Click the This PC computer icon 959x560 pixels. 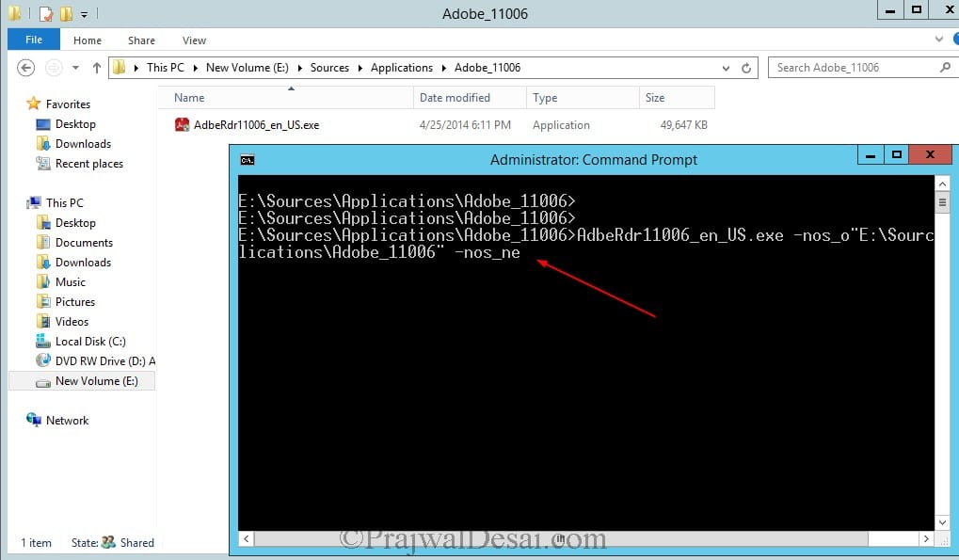click(34, 202)
